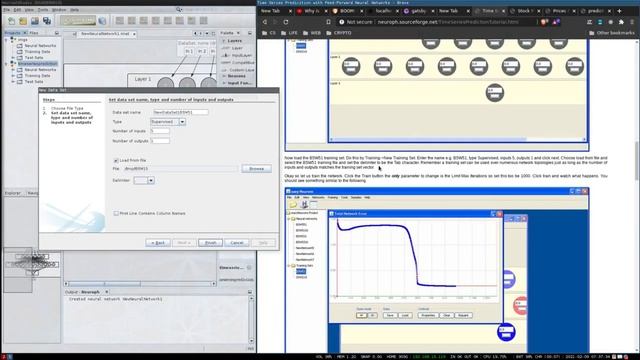Open the File menu in Neuroph
The image size is (640, 360).
coord(7,9)
